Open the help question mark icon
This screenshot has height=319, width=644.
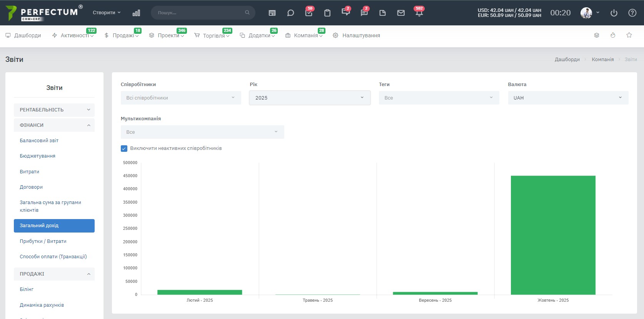pos(632,13)
